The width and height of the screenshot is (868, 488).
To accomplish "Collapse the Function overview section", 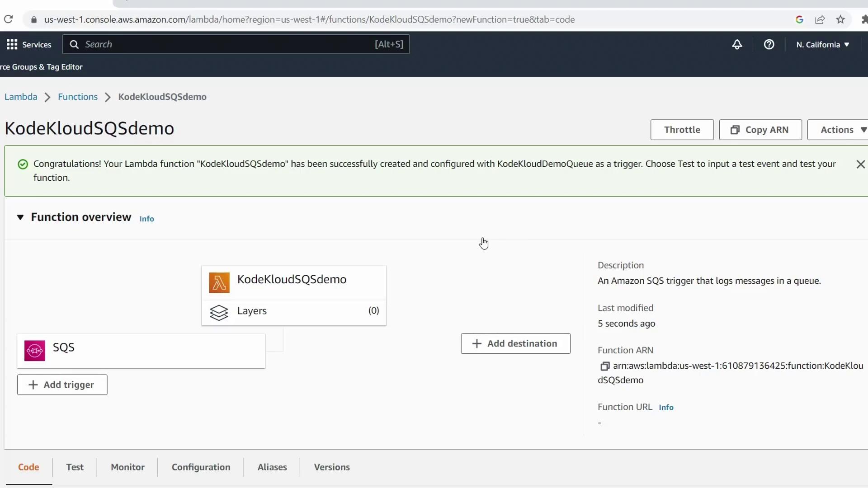I will [x=20, y=217].
